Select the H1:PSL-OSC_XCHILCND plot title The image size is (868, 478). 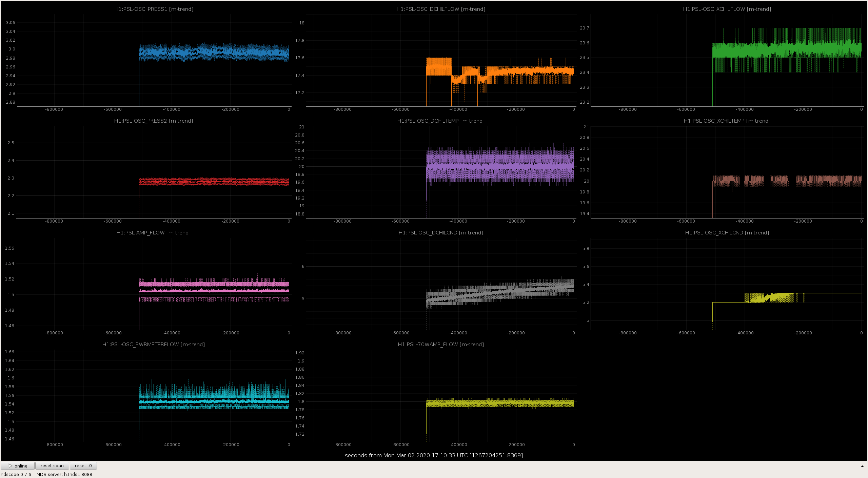pos(727,233)
